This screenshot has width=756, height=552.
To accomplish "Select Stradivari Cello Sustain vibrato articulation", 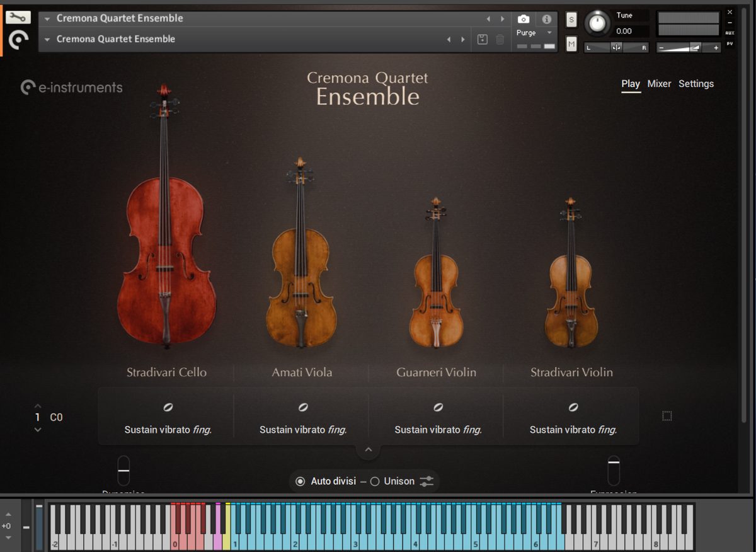I will [168, 430].
